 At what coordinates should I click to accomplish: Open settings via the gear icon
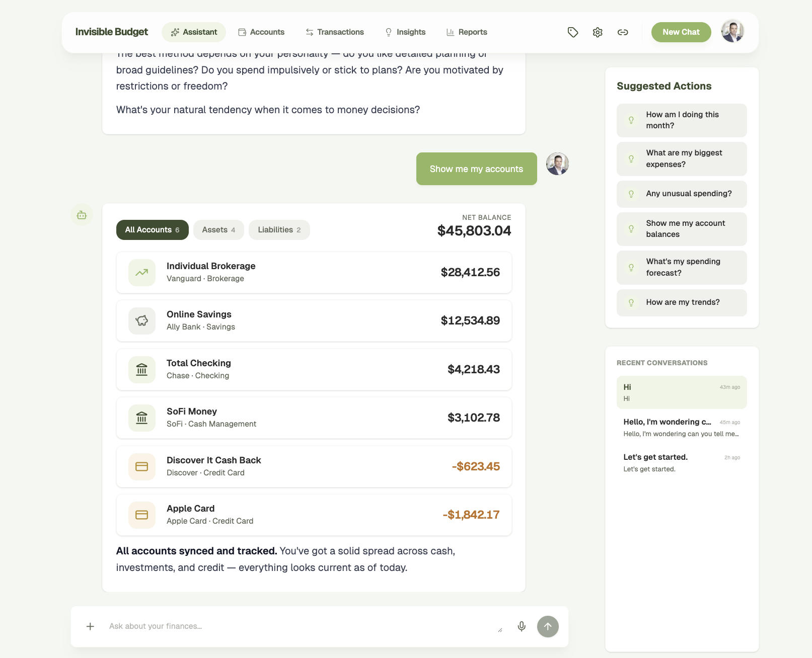tap(598, 32)
